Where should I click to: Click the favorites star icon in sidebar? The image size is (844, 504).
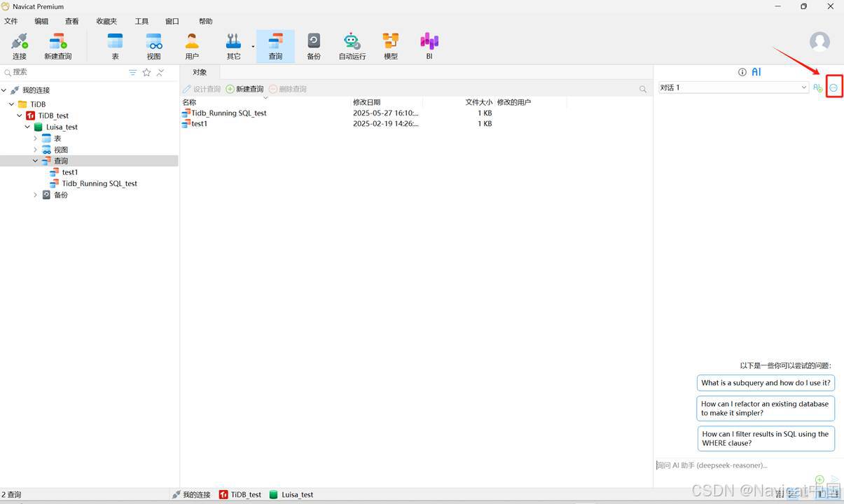[146, 72]
